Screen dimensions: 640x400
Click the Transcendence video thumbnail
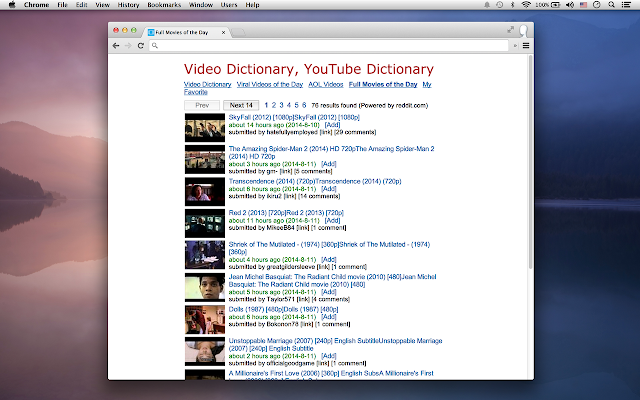click(x=205, y=191)
